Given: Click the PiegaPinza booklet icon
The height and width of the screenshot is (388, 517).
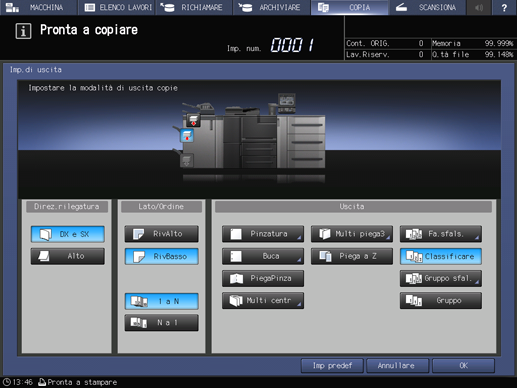Looking at the screenshot, I should click(x=236, y=278).
